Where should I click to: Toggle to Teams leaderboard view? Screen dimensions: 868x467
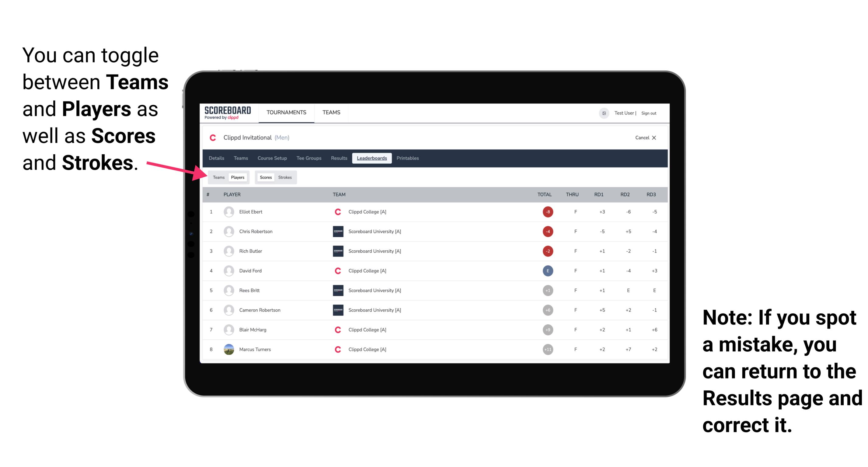click(x=218, y=177)
